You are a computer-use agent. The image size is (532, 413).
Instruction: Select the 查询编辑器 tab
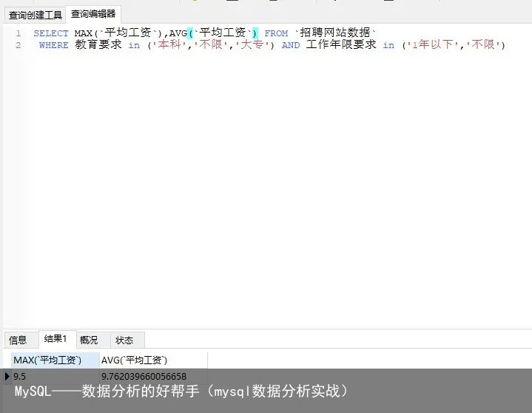tap(93, 14)
